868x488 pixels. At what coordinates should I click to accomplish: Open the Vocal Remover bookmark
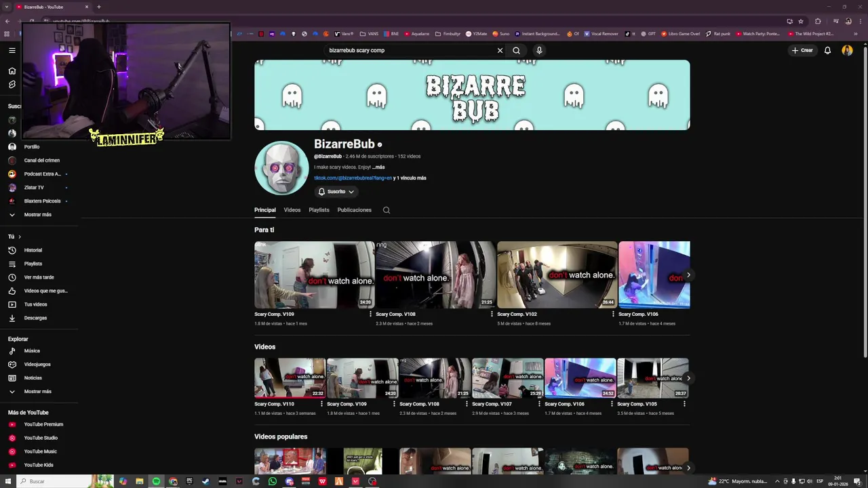coord(601,34)
